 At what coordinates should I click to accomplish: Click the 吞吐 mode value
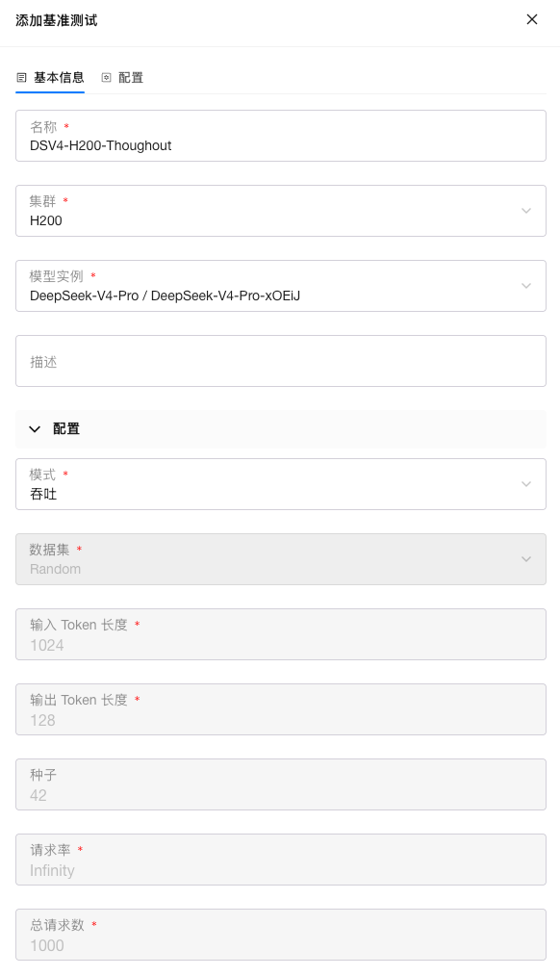(x=43, y=494)
